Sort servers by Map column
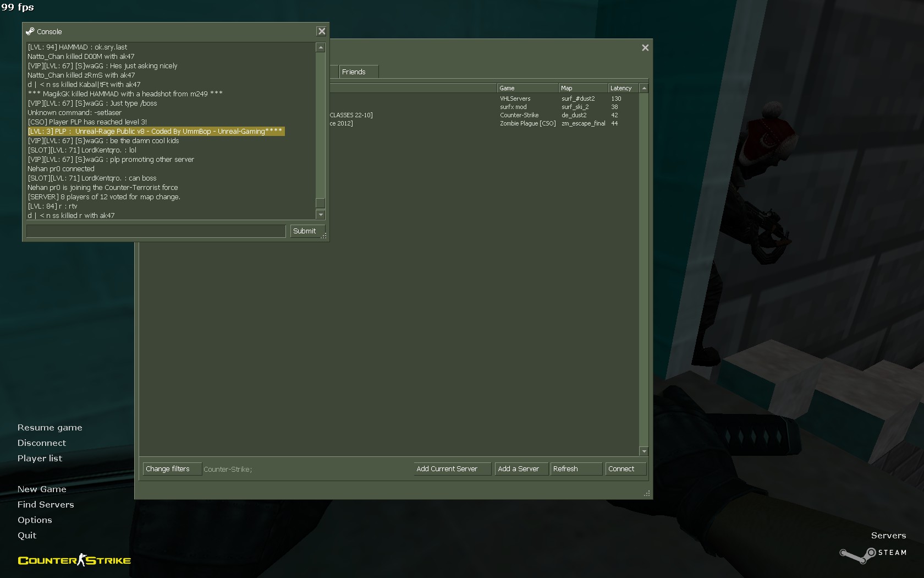This screenshot has height=578, width=924. click(582, 88)
